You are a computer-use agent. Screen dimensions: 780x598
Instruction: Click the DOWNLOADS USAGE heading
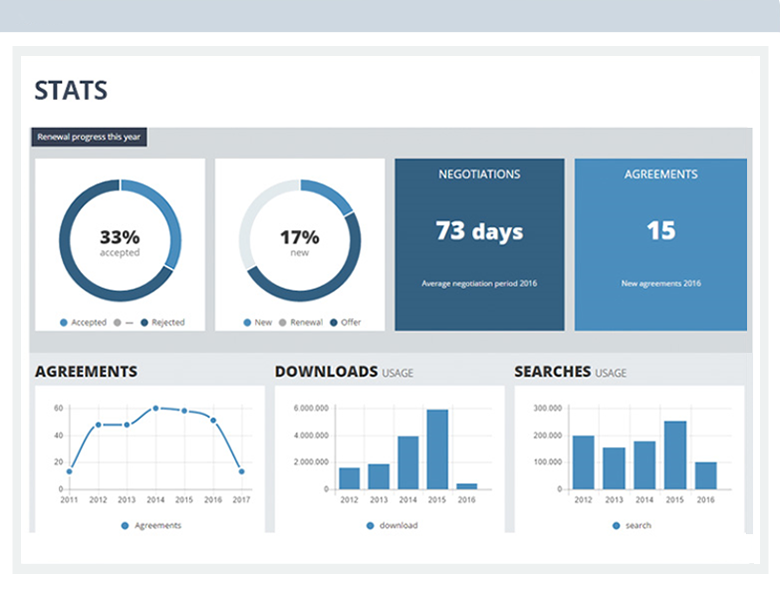[344, 372]
